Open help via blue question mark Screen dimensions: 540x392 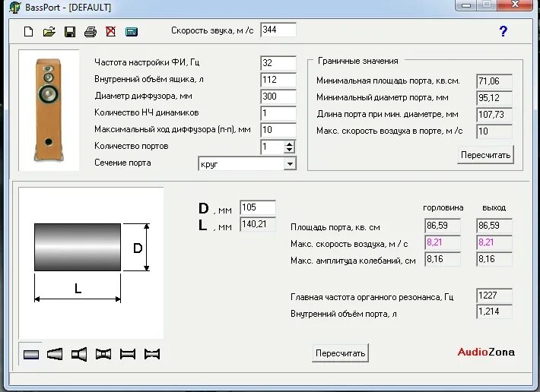click(503, 31)
